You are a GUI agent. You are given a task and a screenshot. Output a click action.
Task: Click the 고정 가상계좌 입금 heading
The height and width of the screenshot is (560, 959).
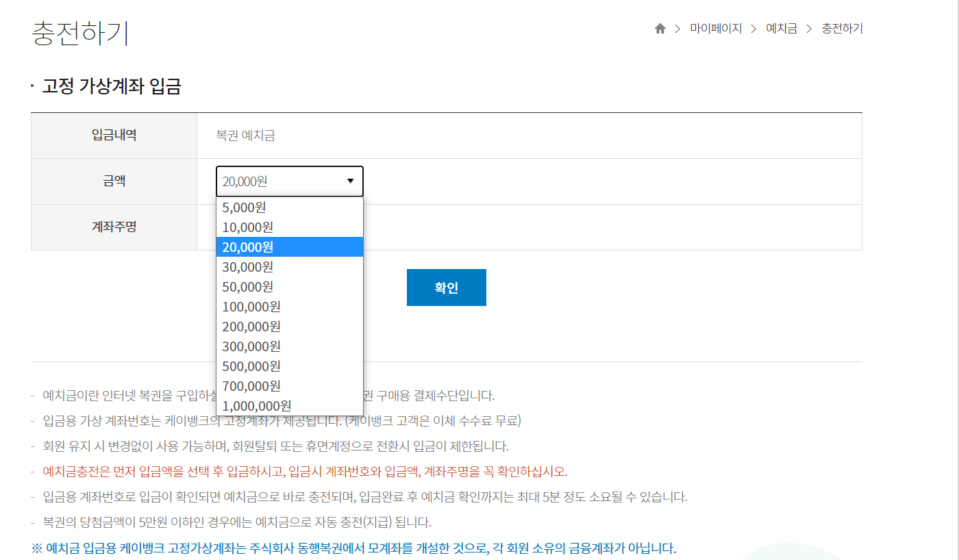[112, 87]
